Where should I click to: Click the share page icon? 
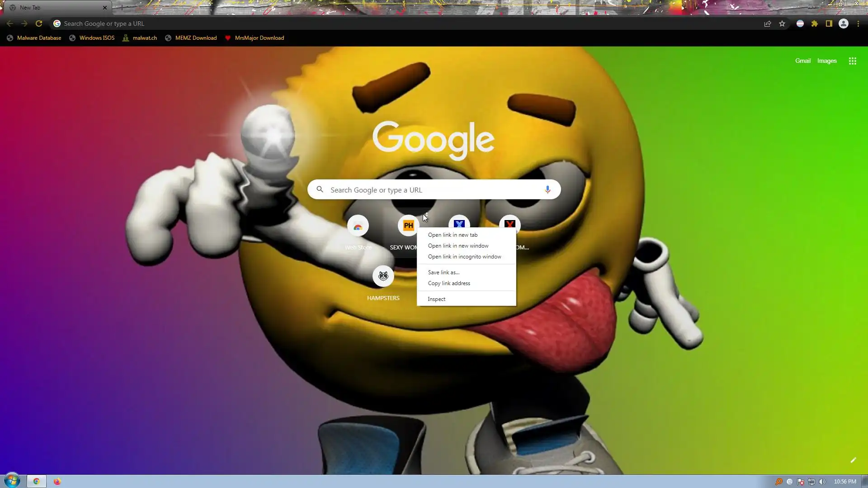(767, 23)
